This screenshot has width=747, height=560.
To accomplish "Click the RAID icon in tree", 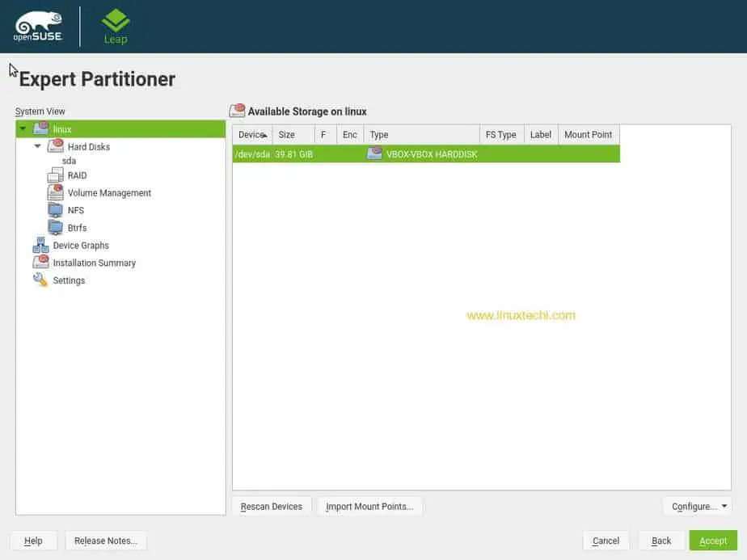I will pyautogui.click(x=55, y=175).
